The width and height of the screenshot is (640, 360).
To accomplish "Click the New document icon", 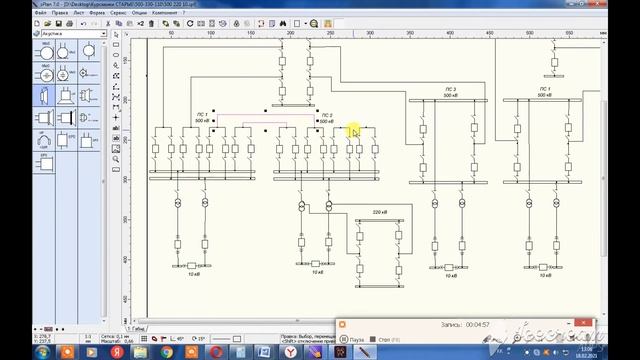I will tap(37, 24).
